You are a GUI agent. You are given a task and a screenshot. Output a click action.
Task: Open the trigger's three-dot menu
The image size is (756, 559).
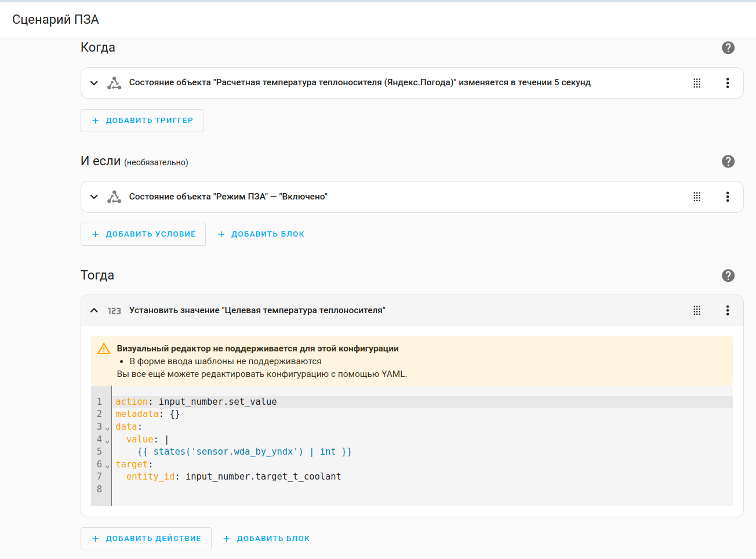(728, 83)
